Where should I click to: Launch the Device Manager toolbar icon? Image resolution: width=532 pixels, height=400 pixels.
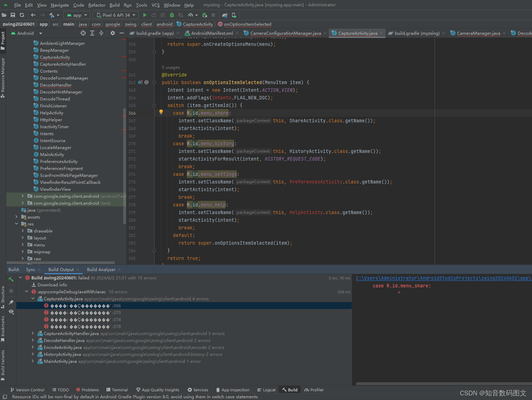tap(234, 15)
